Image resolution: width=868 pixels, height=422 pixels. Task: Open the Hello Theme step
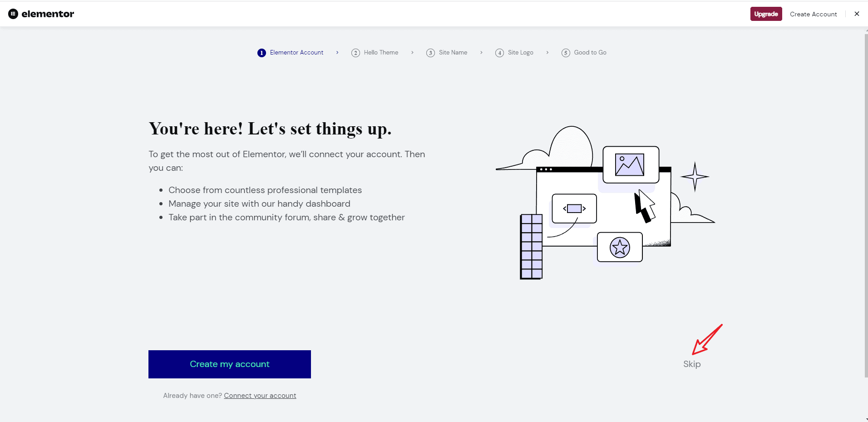(x=381, y=53)
